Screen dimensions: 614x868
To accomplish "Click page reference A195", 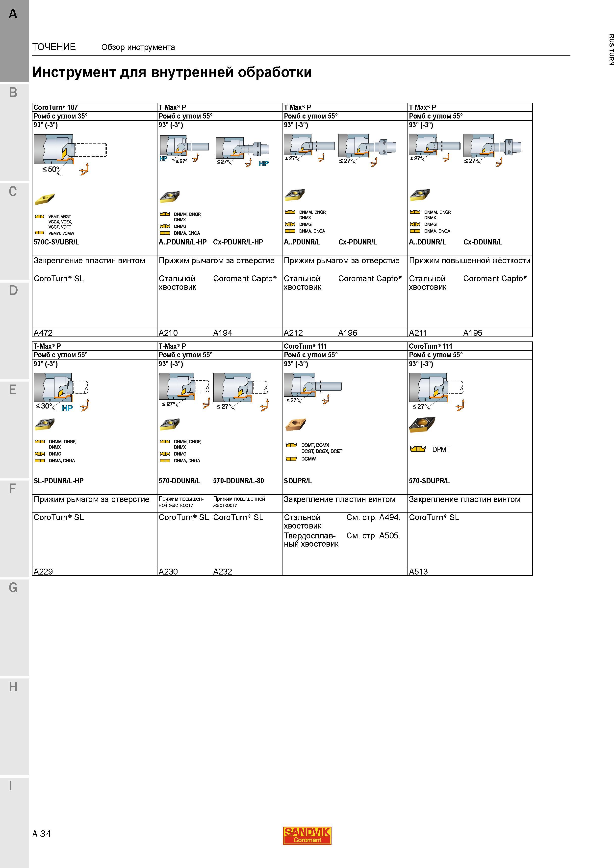I will click(473, 333).
